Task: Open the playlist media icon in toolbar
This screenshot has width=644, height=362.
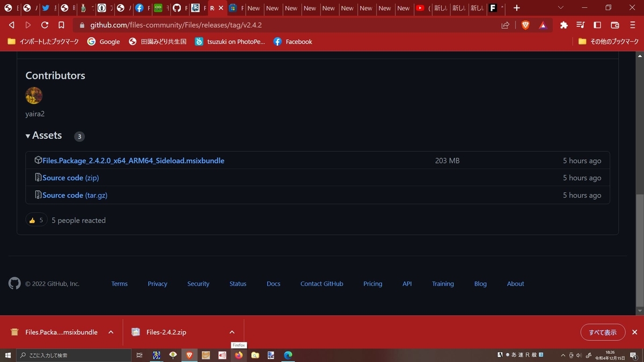Action: coord(580,25)
